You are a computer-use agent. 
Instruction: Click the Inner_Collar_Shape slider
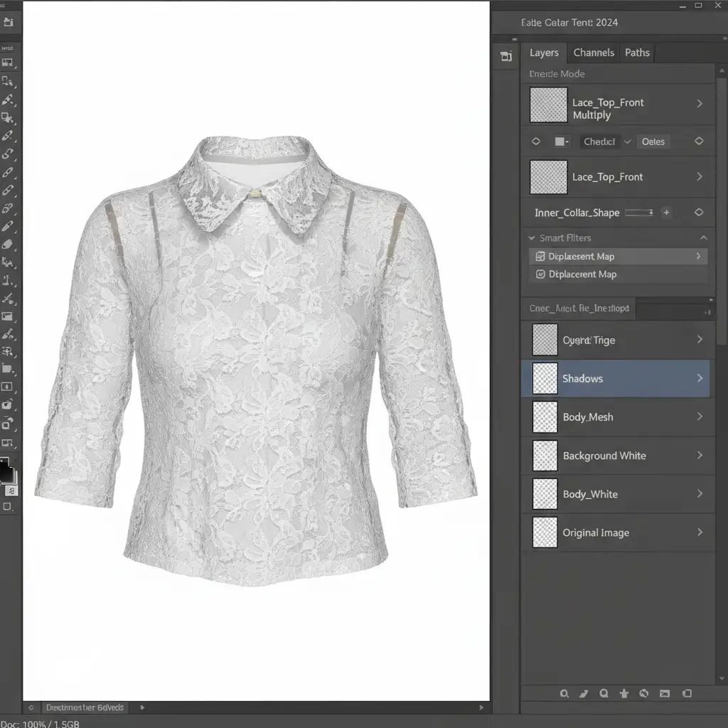638,213
